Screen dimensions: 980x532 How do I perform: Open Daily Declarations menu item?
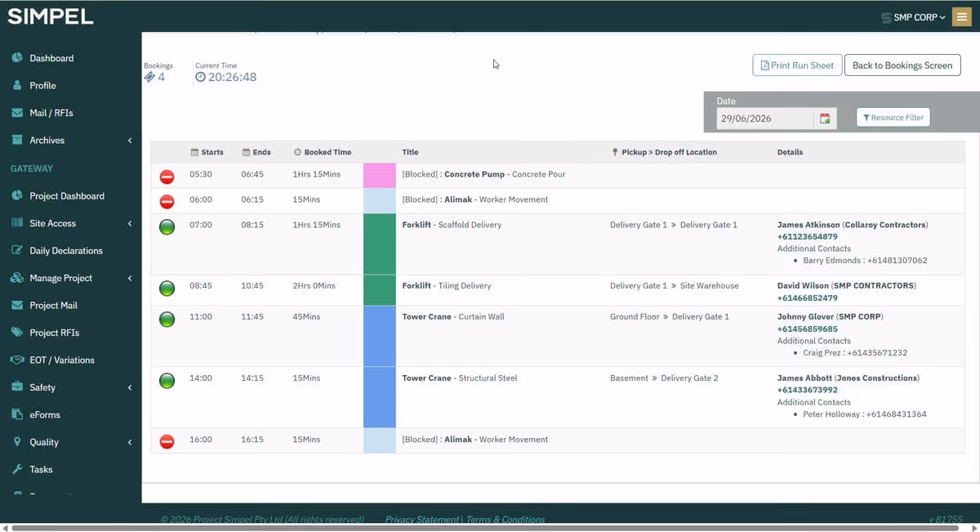pos(66,250)
